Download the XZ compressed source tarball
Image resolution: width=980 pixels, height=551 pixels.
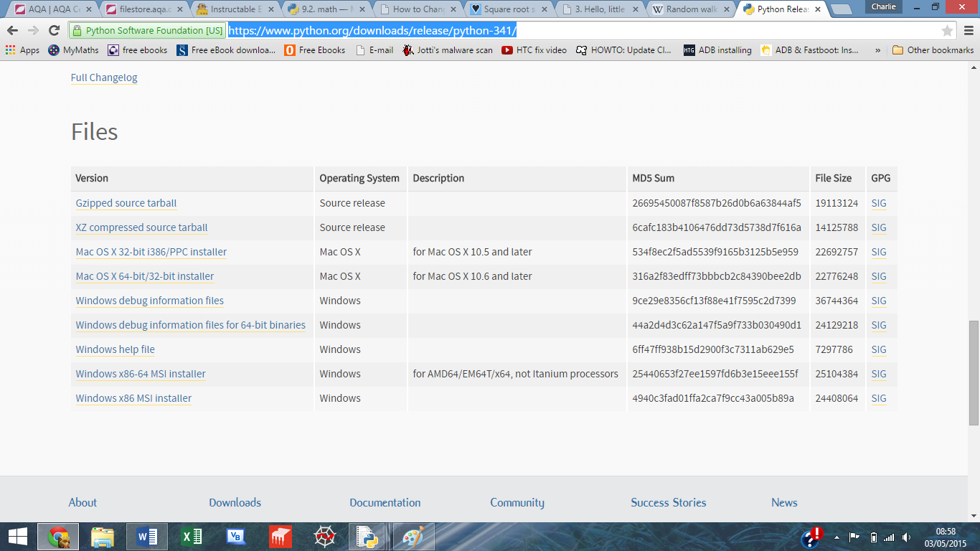[142, 227]
